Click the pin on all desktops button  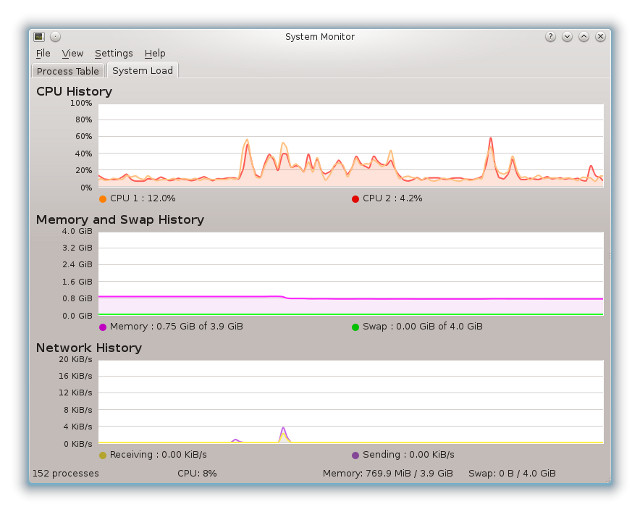[55, 37]
